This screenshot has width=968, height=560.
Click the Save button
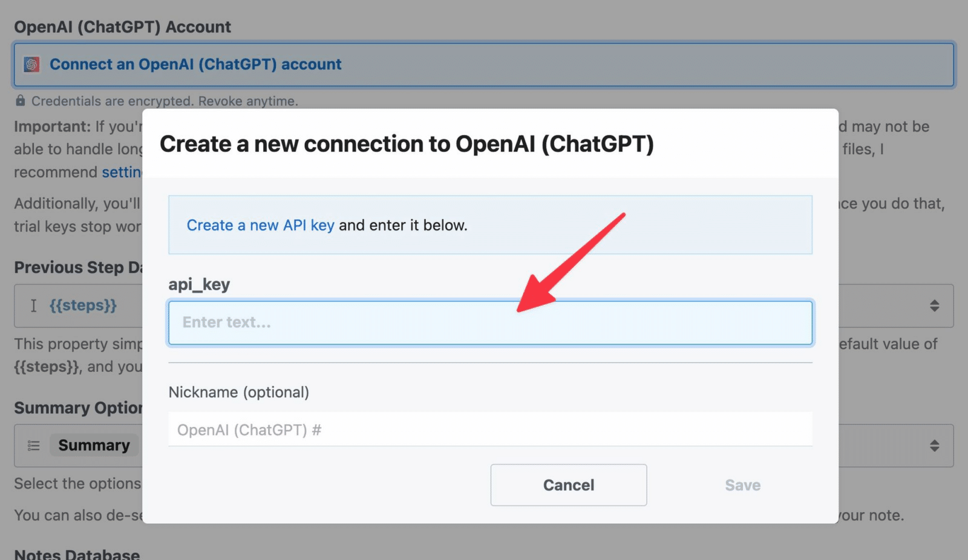742,484
